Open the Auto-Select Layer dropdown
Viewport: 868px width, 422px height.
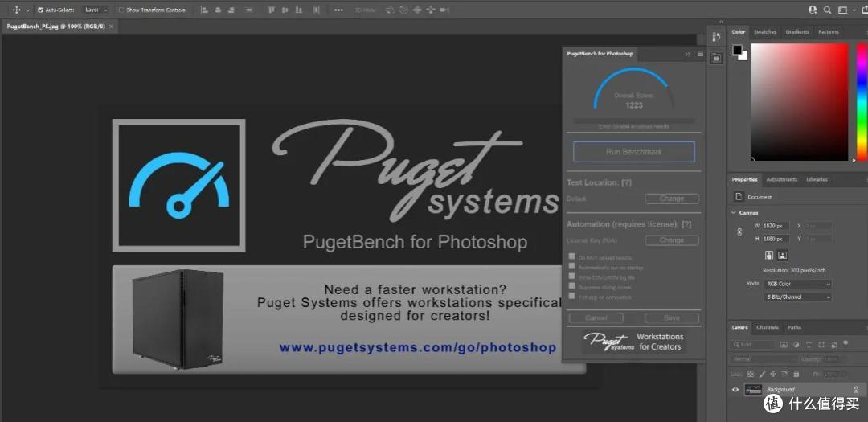(x=96, y=10)
